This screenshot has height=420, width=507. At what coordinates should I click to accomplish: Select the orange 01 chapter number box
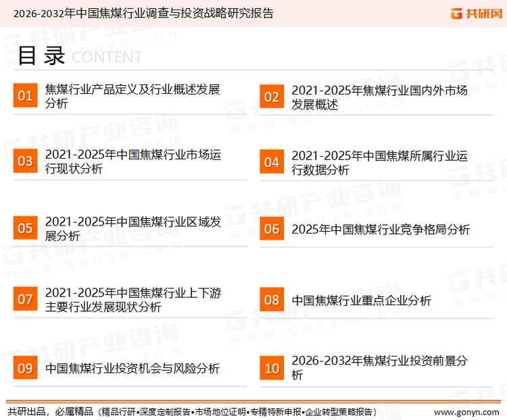[25, 95]
